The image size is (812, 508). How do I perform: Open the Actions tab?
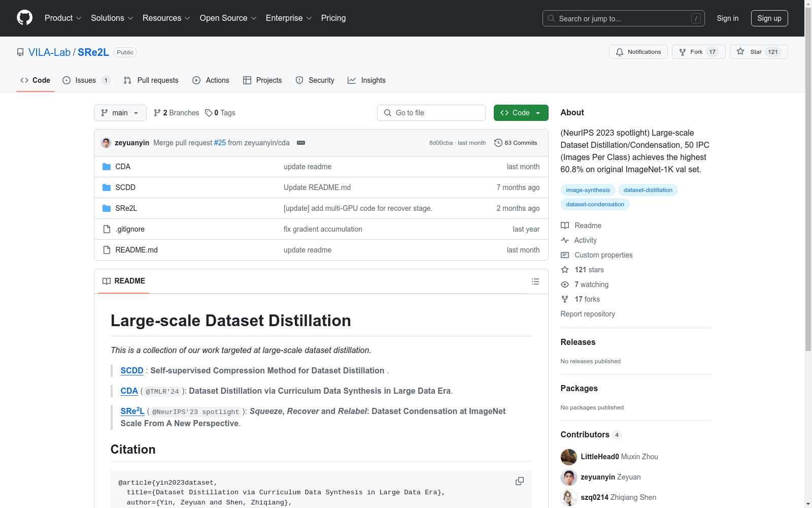tap(211, 80)
